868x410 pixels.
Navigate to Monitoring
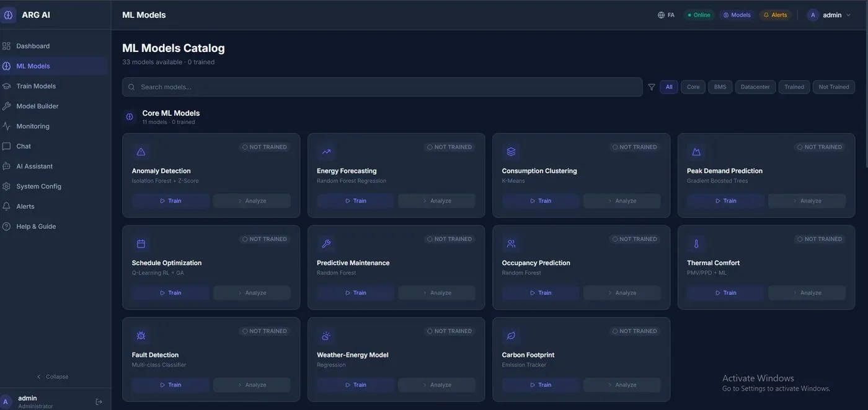[x=55, y=126]
